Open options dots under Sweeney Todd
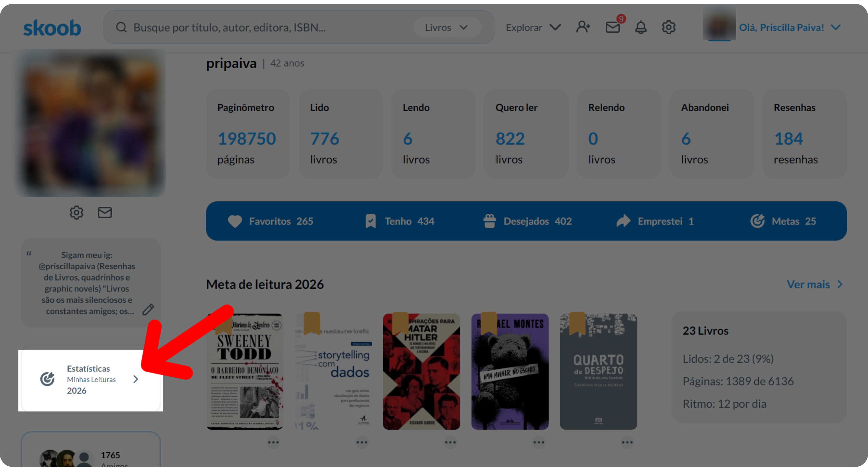Image resolution: width=868 pixels, height=470 pixels. click(273, 442)
